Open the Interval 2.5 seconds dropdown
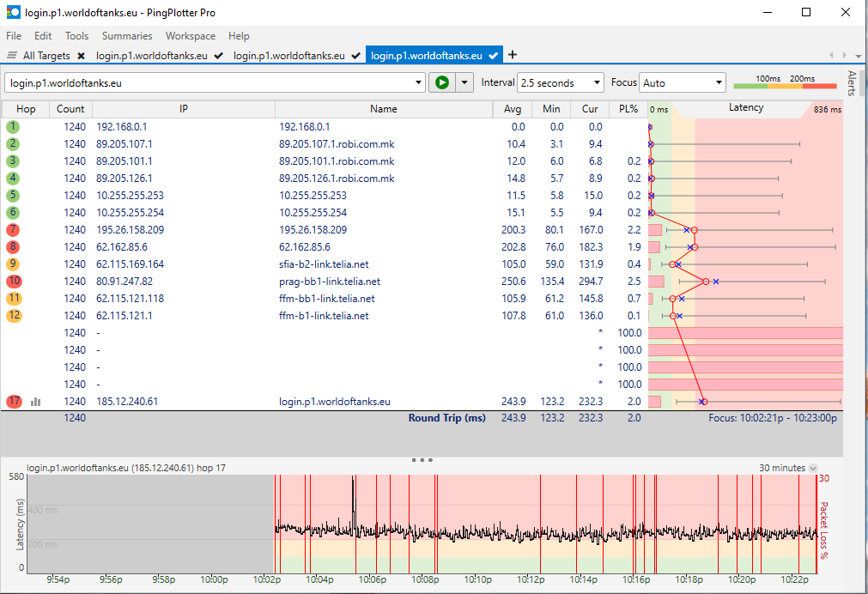The width and height of the screenshot is (868, 594). (x=561, y=82)
